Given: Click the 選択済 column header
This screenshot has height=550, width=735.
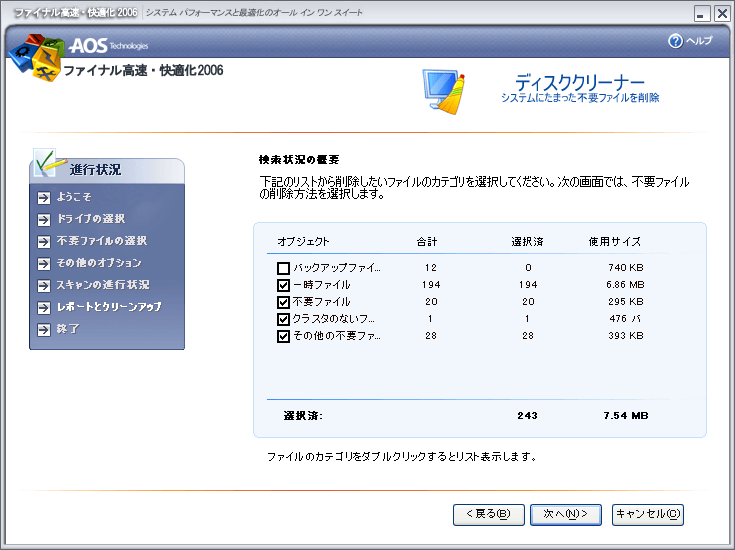Looking at the screenshot, I should pos(527,242).
